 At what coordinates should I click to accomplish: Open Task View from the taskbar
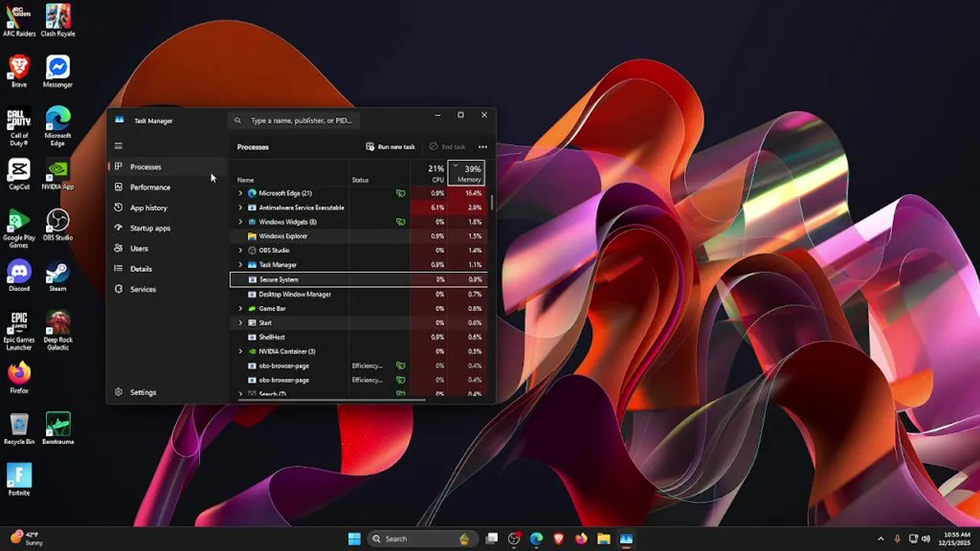pos(492,539)
